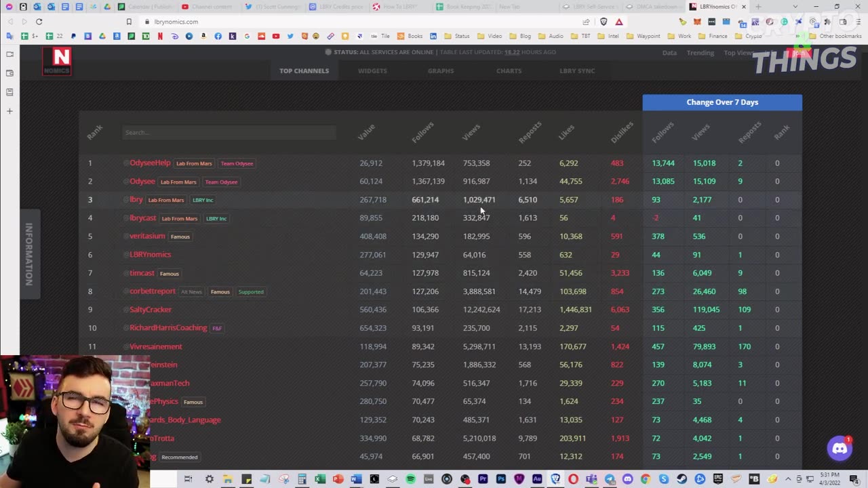Image resolution: width=868 pixels, height=488 pixels.
Task: Click the sidebar video camera icon
Action: (9, 54)
